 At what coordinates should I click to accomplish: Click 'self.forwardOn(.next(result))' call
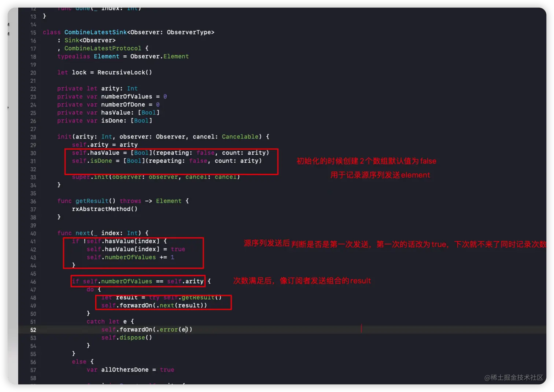pyautogui.click(x=154, y=306)
